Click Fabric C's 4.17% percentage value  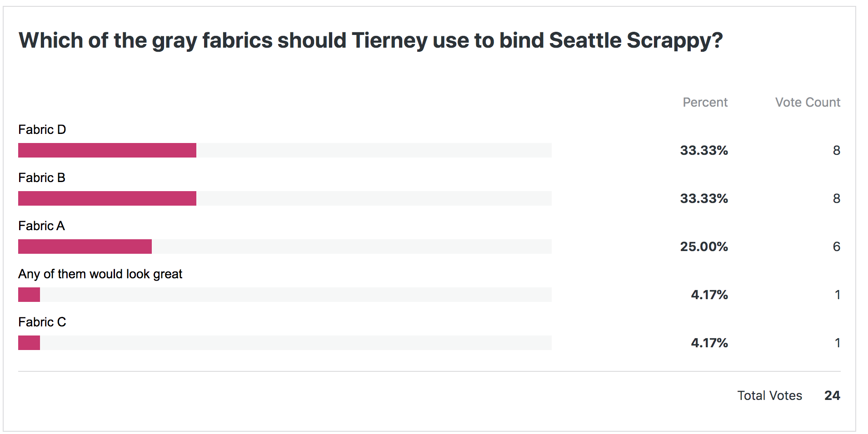[709, 343]
